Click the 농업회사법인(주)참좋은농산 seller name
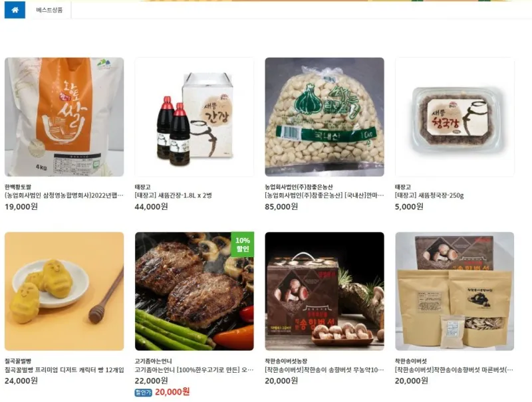This screenshot has width=532, height=402. click(x=299, y=187)
